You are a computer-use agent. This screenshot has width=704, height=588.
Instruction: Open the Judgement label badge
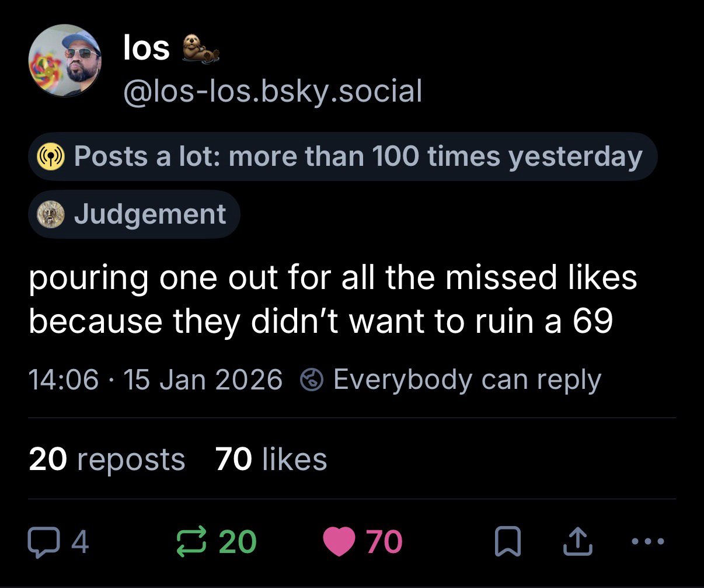(149, 214)
